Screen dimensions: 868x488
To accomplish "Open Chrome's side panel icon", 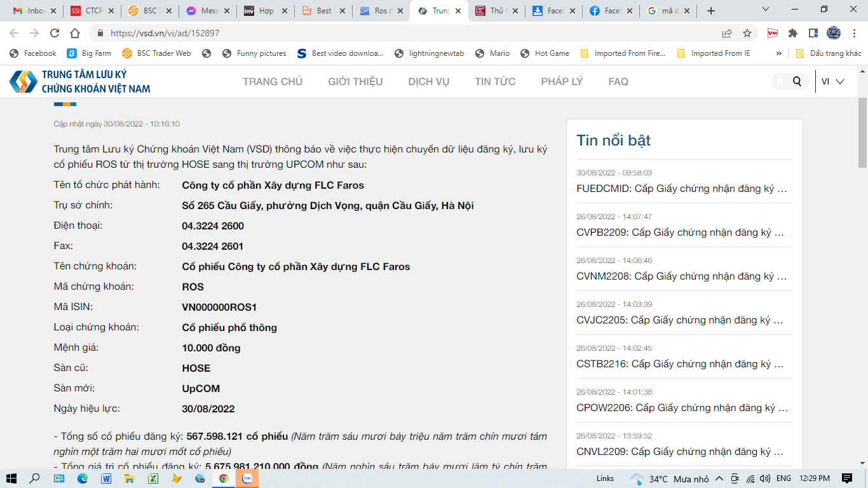I will (813, 33).
